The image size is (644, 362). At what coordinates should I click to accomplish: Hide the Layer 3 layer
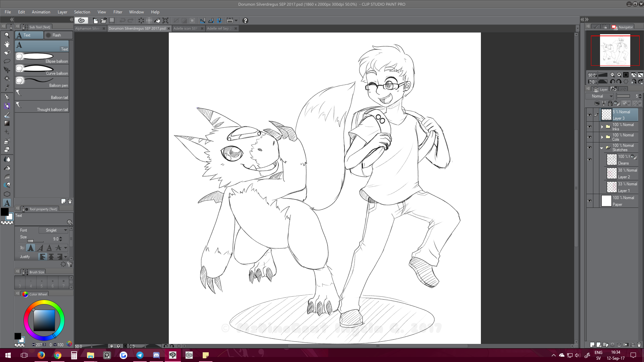pyautogui.click(x=589, y=115)
